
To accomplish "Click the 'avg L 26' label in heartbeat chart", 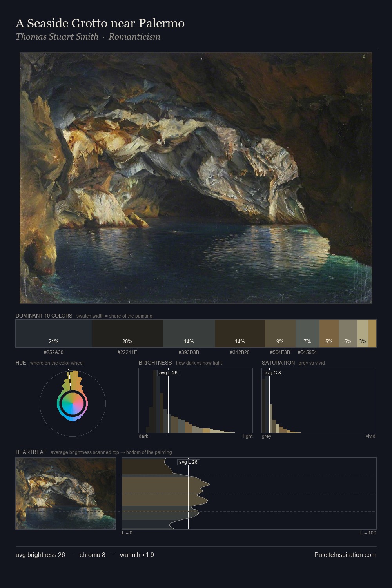I will pos(189,462).
